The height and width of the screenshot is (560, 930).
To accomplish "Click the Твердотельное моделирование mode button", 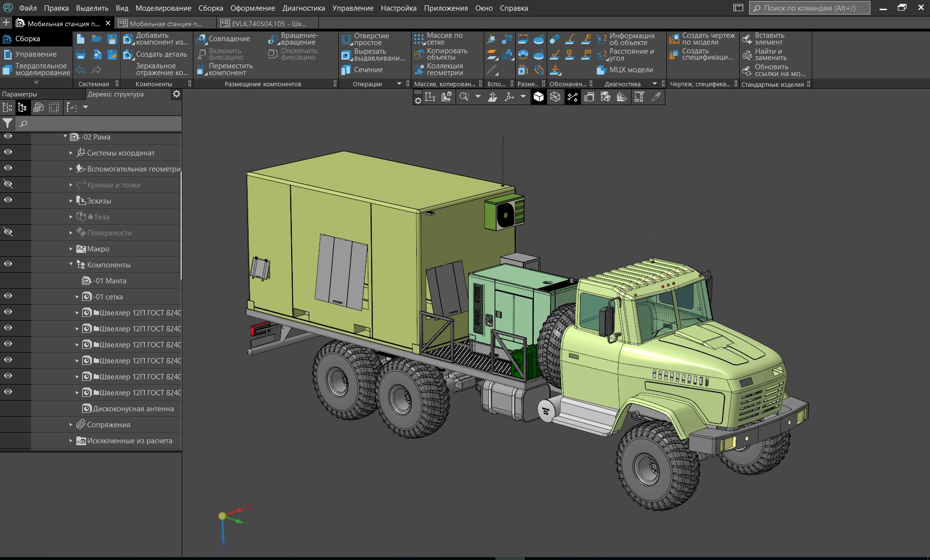I will [x=36, y=69].
